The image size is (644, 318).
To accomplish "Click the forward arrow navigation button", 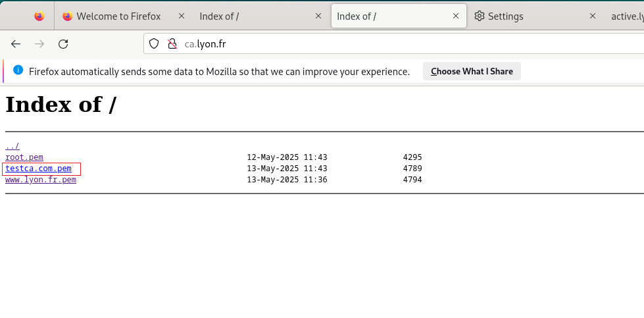I will tap(39, 44).
